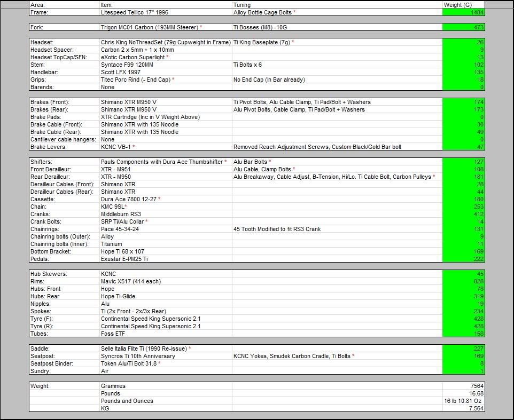Click the Fork weight cell showing 473
Viewport: 514px width, 420px height.
[464, 28]
